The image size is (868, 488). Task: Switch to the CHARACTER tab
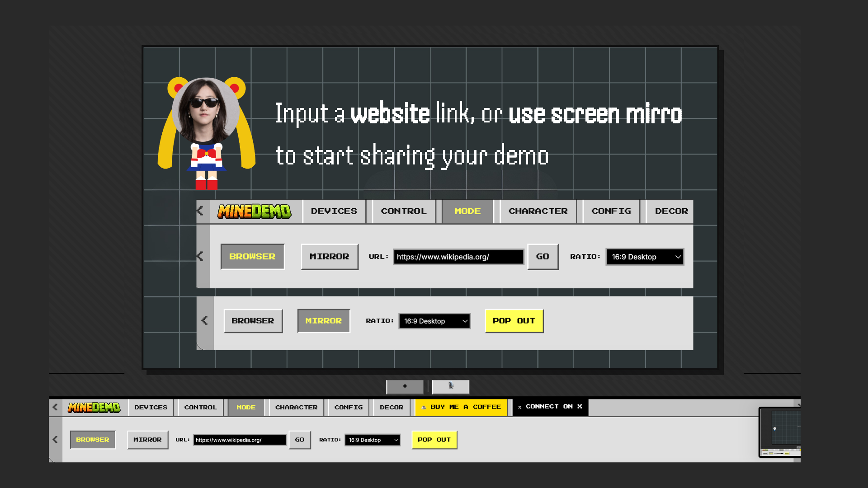[x=538, y=211]
